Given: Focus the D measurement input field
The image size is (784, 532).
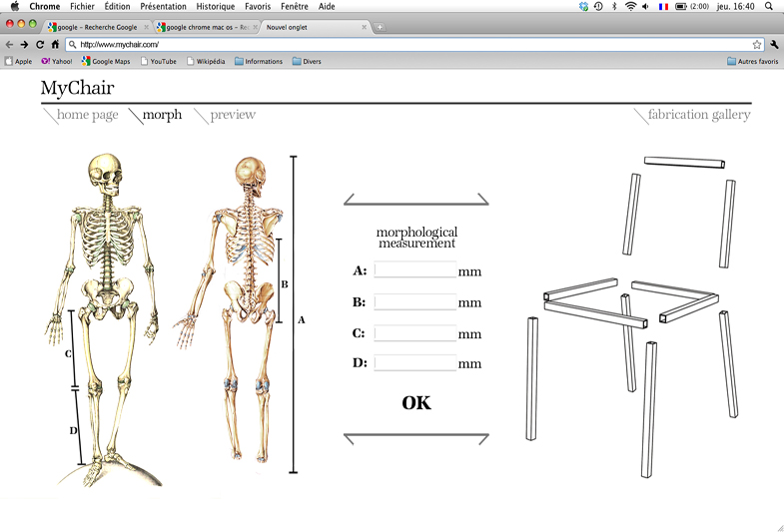Looking at the screenshot, I should (415, 362).
